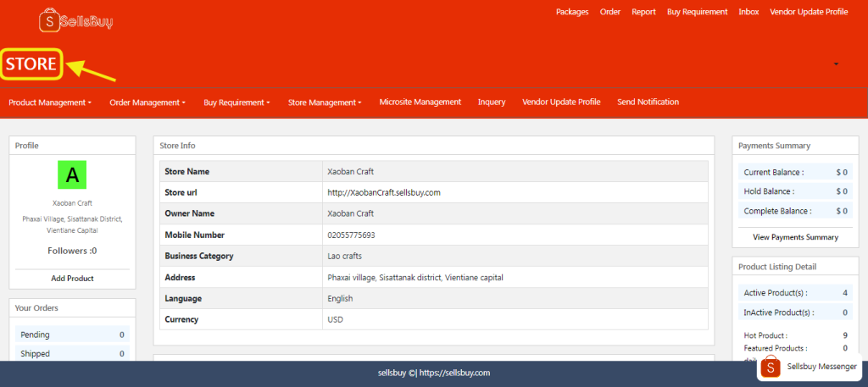
Task: Click Pending orders row
Action: click(72, 334)
